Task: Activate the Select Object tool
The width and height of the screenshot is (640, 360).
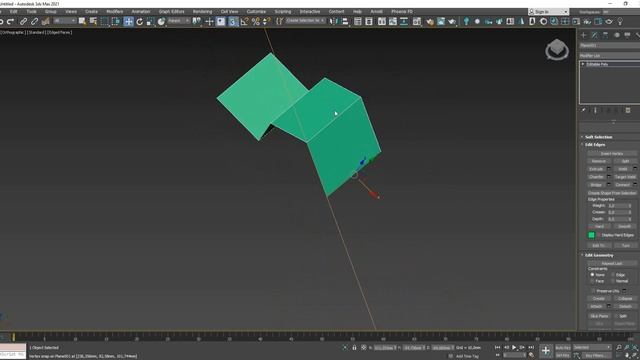Action: [x=82, y=21]
